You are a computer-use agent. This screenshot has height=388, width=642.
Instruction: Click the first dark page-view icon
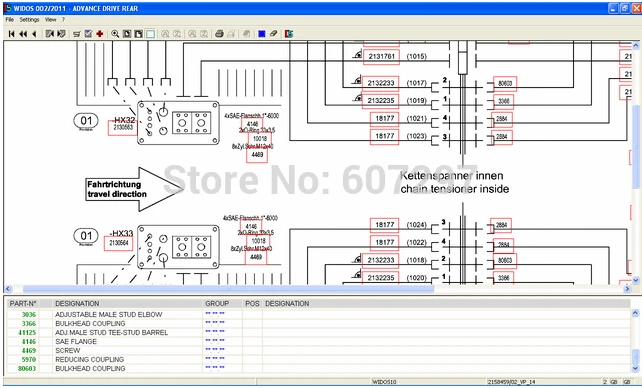coord(127,34)
